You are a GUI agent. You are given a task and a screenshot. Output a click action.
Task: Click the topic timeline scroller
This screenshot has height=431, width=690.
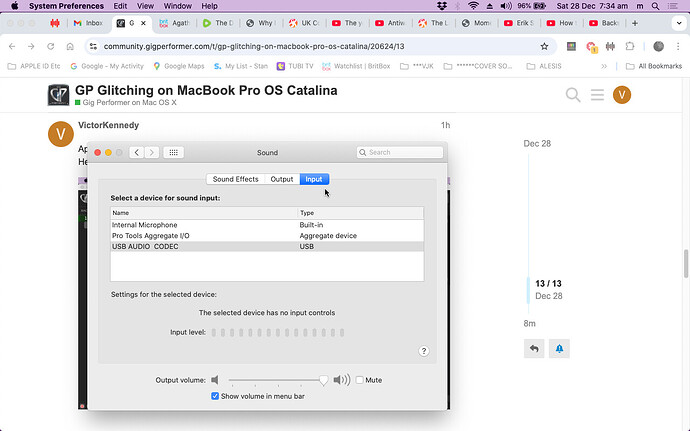[528, 291]
